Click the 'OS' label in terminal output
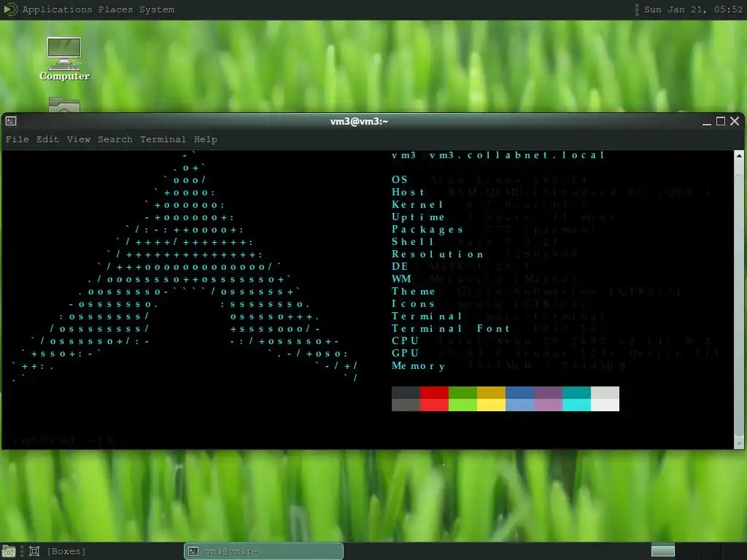Image resolution: width=747 pixels, height=560 pixels. 400,179
